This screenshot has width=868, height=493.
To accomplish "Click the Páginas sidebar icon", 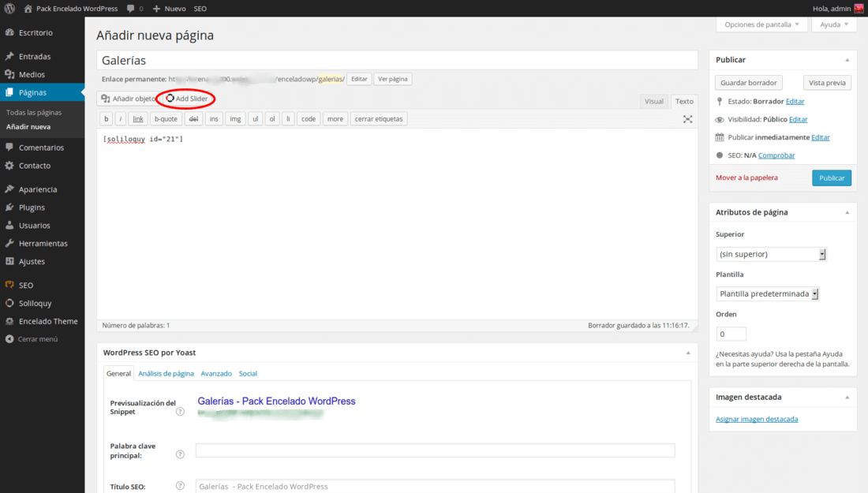I will pos(9,92).
